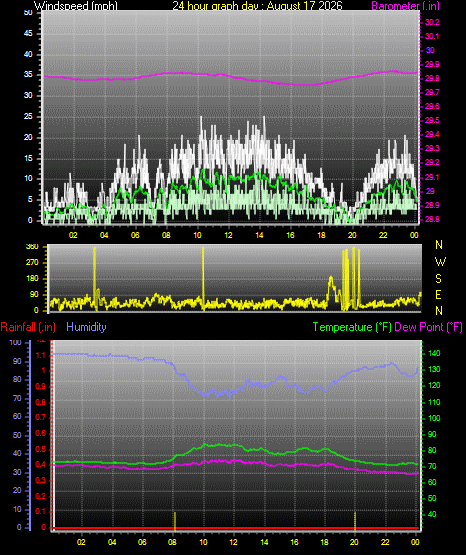466x555 pixels.
Task: Click barometer axis value "29.1"
Action: [x=432, y=177]
